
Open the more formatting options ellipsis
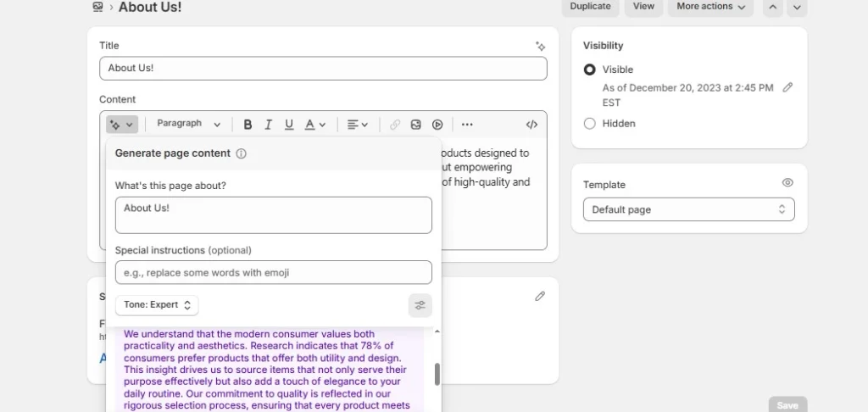pos(467,125)
